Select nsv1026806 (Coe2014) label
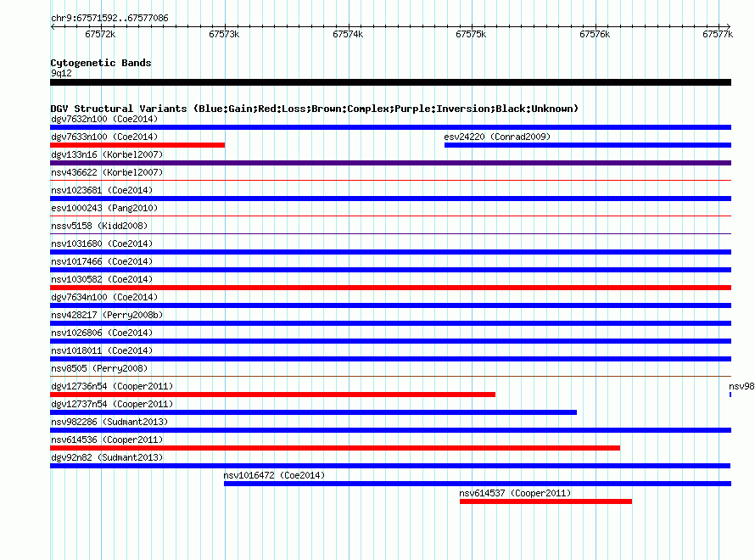755x560 pixels. (x=102, y=333)
